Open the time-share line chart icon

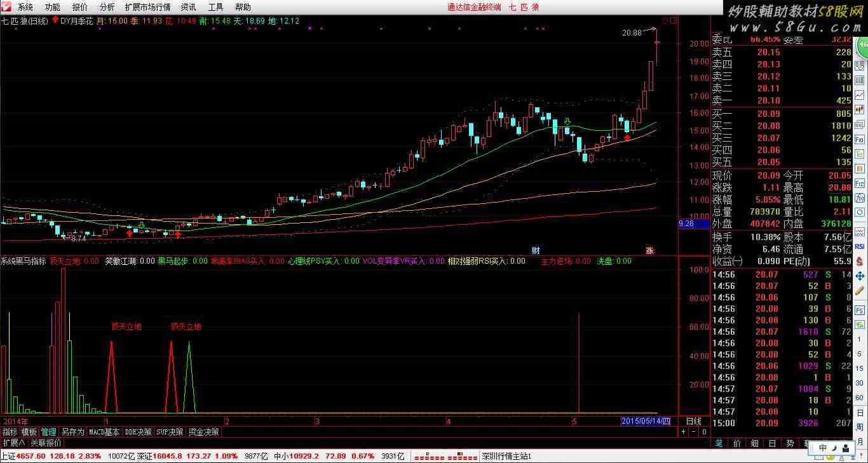click(860, 95)
